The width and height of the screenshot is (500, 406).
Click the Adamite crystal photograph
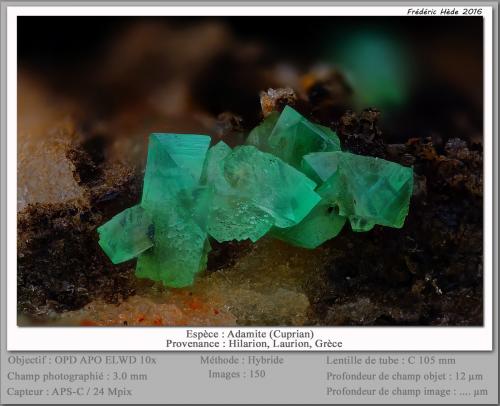click(250, 171)
